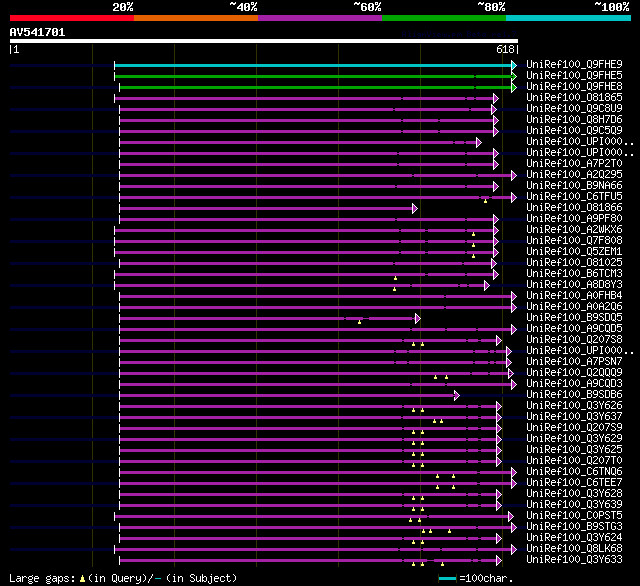
Task: Click the cyan ~100% identity legend segment
Action: [x=569, y=18]
